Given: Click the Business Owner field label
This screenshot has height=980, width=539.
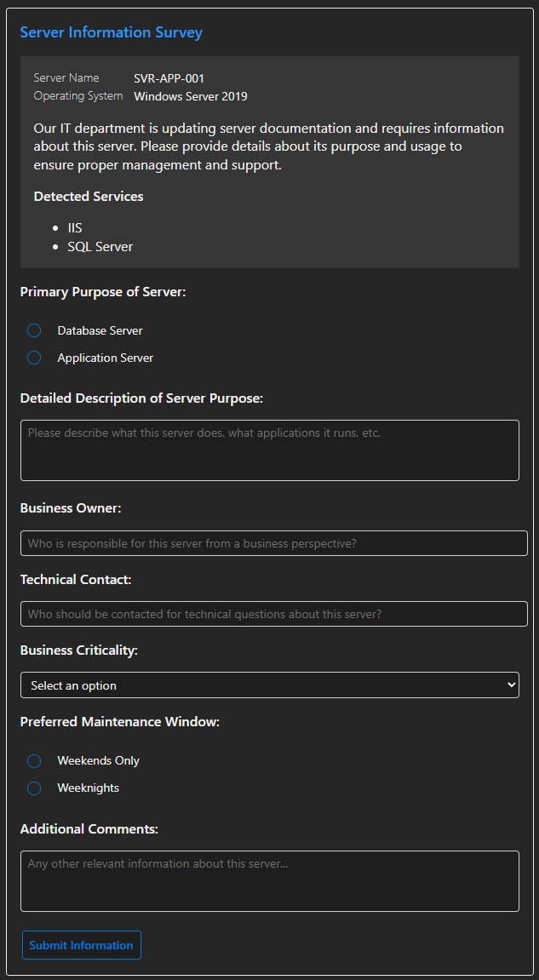Looking at the screenshot, I should pos(71,508).
